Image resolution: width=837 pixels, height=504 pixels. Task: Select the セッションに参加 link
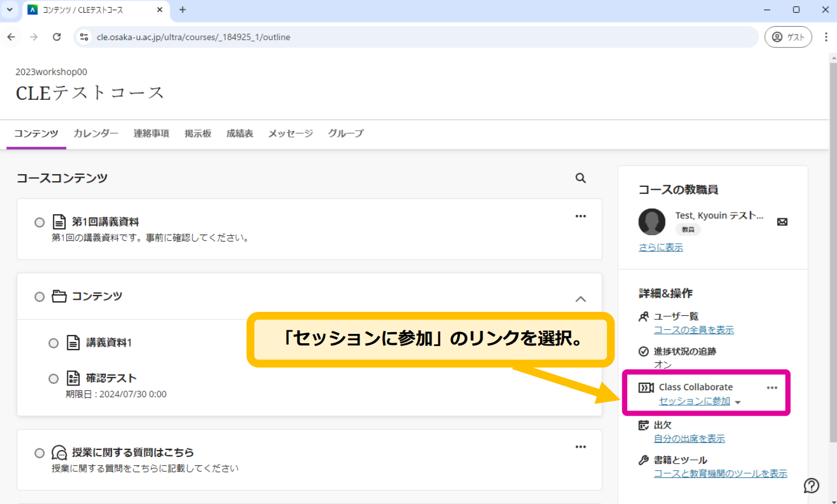[x=694, y=401]
